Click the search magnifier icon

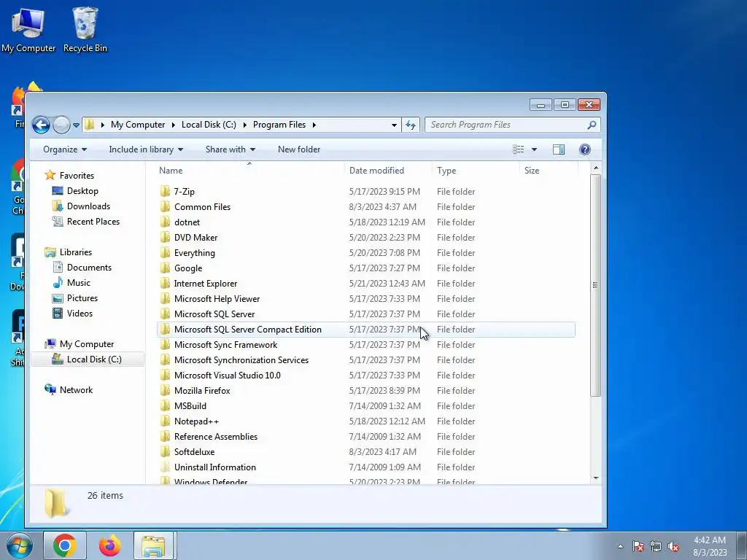pos(591,125)
